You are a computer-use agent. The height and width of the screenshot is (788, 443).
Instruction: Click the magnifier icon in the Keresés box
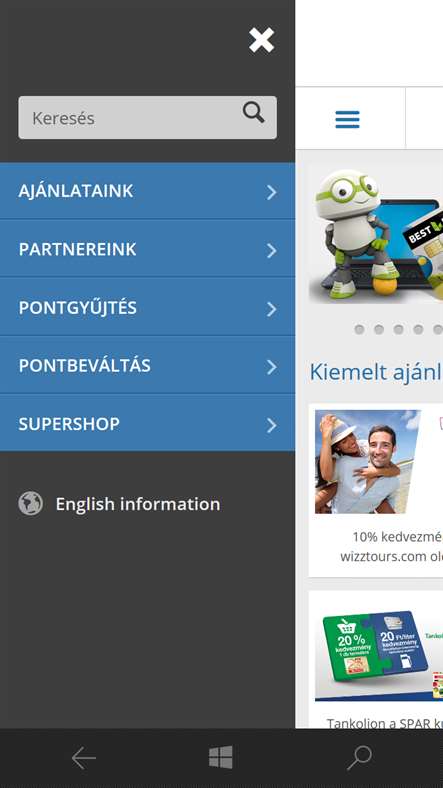[254, 112]
